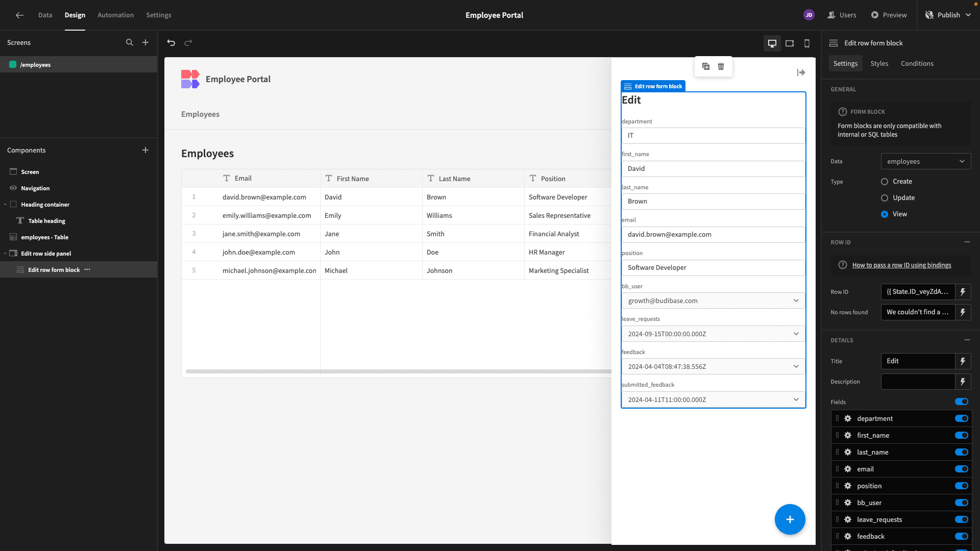Add a component with plus icon

[x=145, y=150]
